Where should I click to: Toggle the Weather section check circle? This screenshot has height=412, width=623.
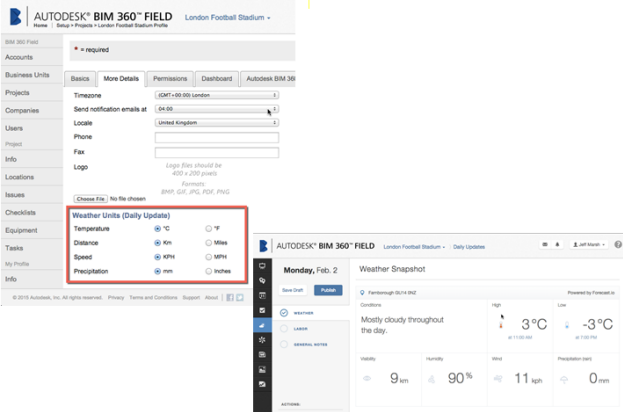pos(284,313)
